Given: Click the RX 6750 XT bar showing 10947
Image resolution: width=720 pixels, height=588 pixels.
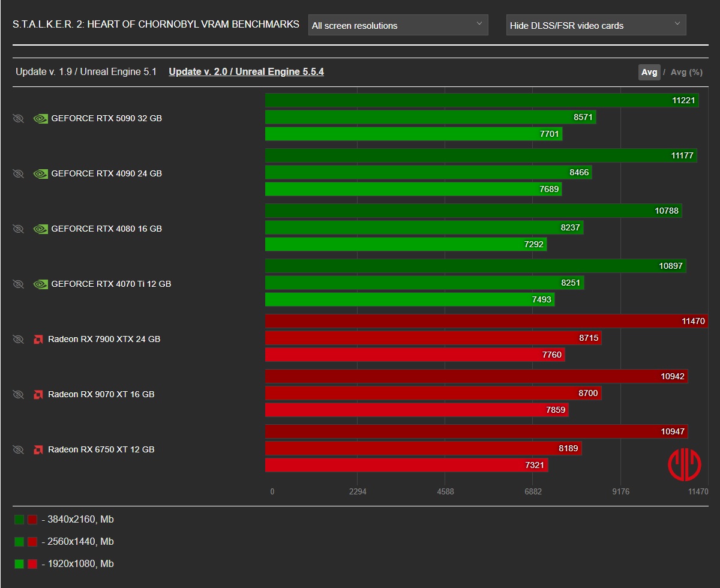Looking at the screenshot, I should (x=476, y=431).
